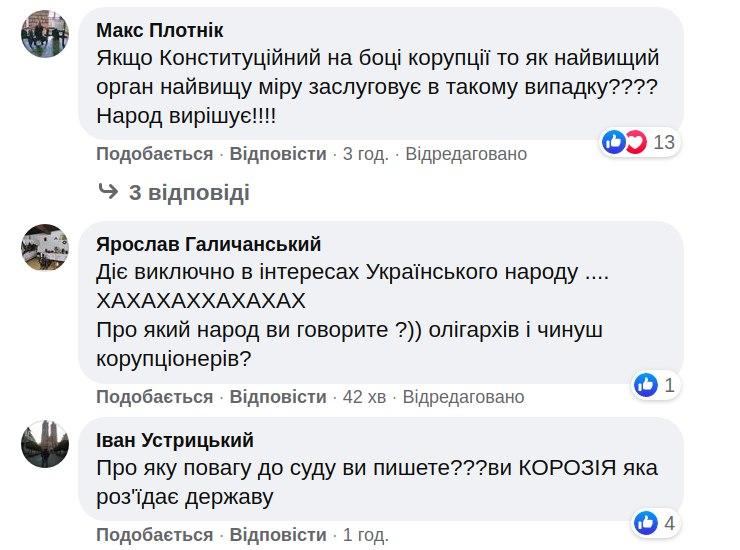Reply to Макс Плотнік's comment

(278, 154)
